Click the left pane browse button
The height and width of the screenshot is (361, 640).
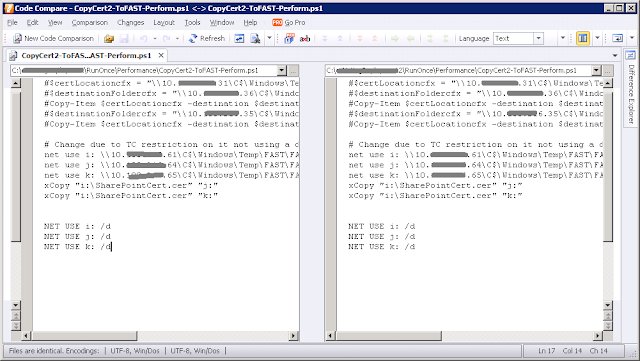[x=293, y=71]
